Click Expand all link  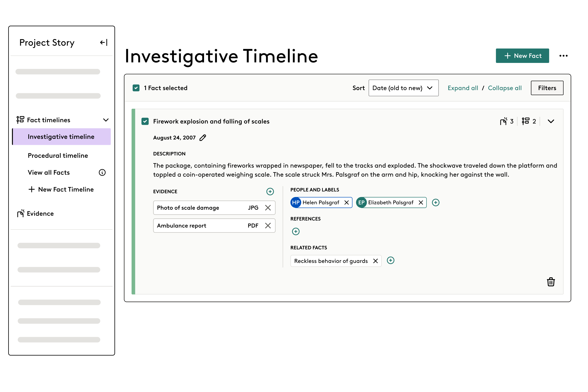point(463,88)
